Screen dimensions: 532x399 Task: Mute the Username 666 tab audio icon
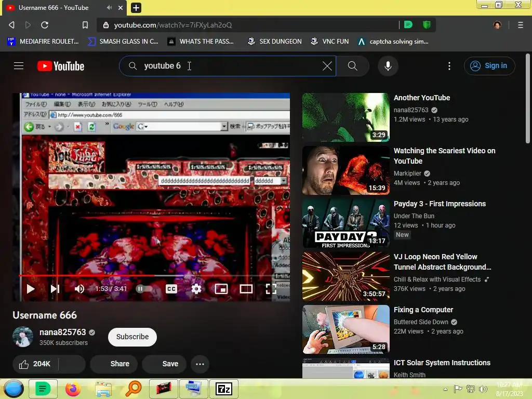109,7
